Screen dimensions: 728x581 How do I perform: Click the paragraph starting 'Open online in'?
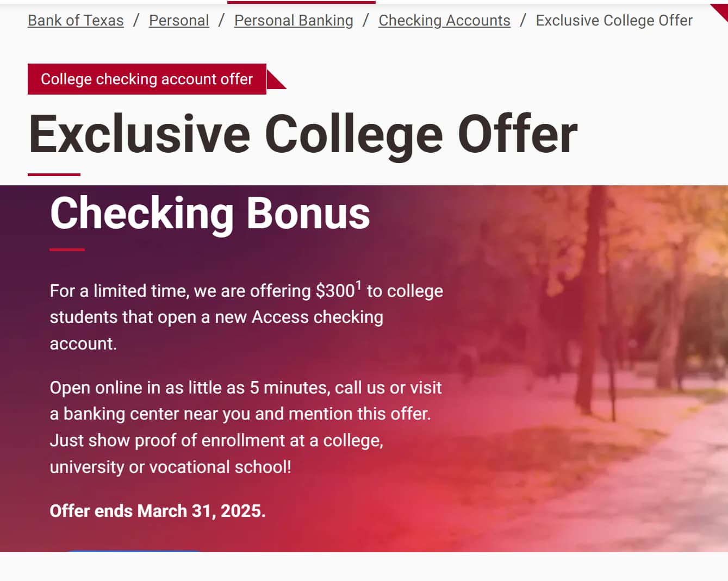[x=246, y=427]
